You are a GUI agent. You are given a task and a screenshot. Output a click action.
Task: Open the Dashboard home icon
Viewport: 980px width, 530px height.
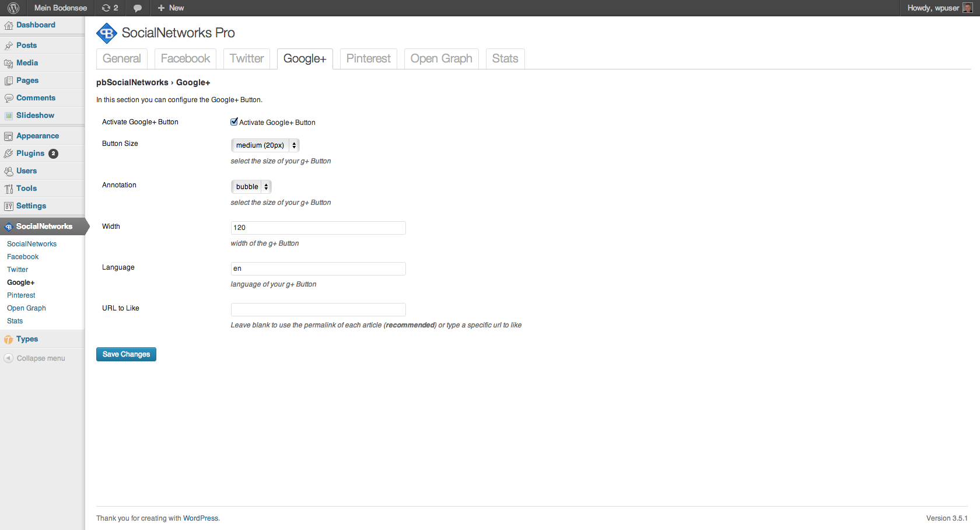[9, 26]
